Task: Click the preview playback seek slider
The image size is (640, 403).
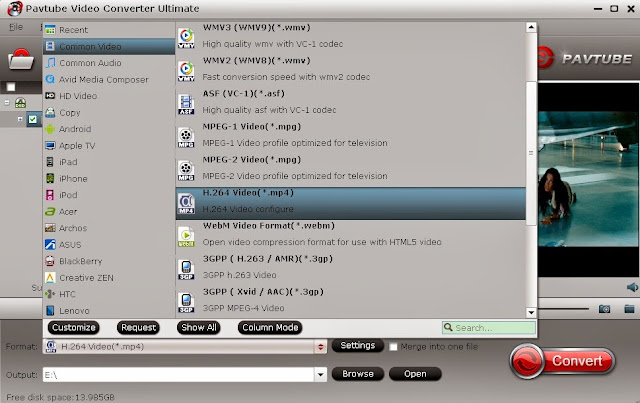Action: [x=563, y=309]
